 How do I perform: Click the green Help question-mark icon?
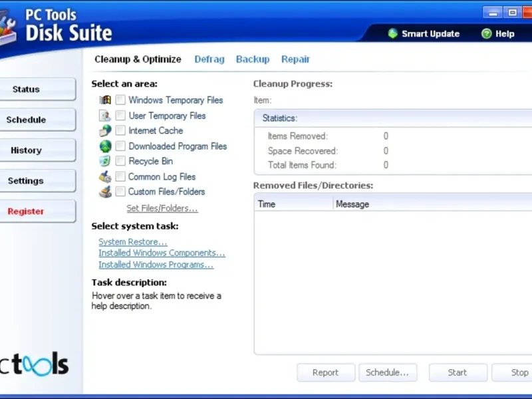click(487, 34)
